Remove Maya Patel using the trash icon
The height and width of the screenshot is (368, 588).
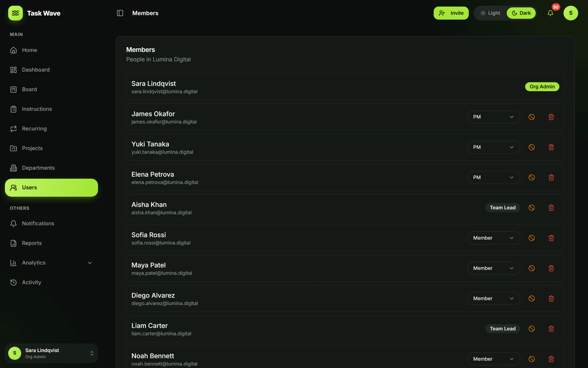point(551,268)
